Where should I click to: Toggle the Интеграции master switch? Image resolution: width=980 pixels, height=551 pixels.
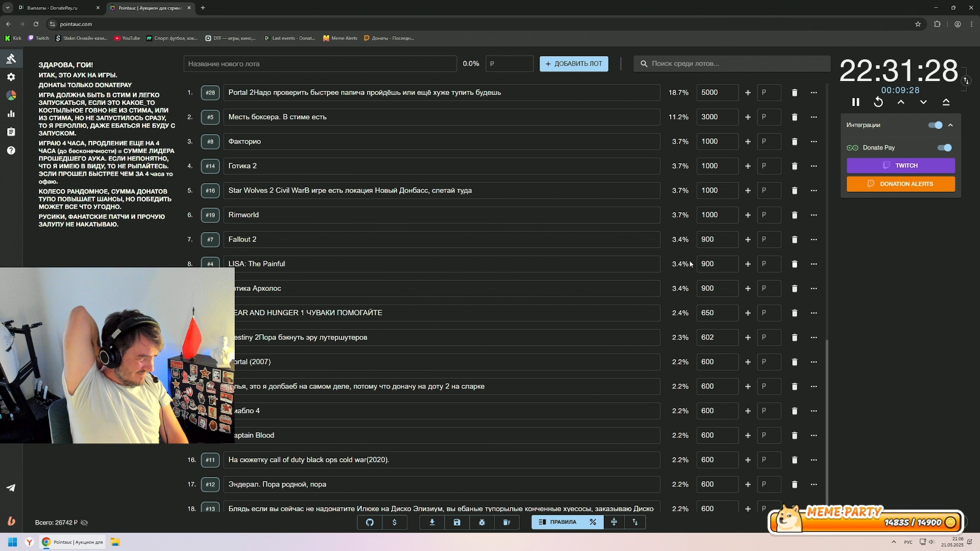click(x=936, y=125)
